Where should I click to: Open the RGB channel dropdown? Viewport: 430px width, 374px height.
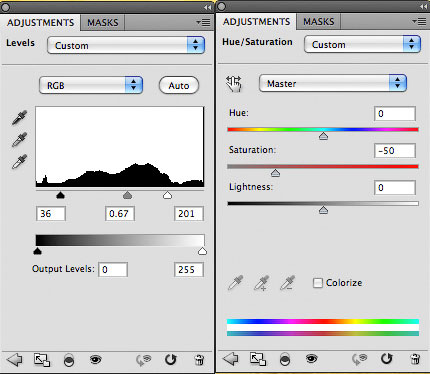91,85
